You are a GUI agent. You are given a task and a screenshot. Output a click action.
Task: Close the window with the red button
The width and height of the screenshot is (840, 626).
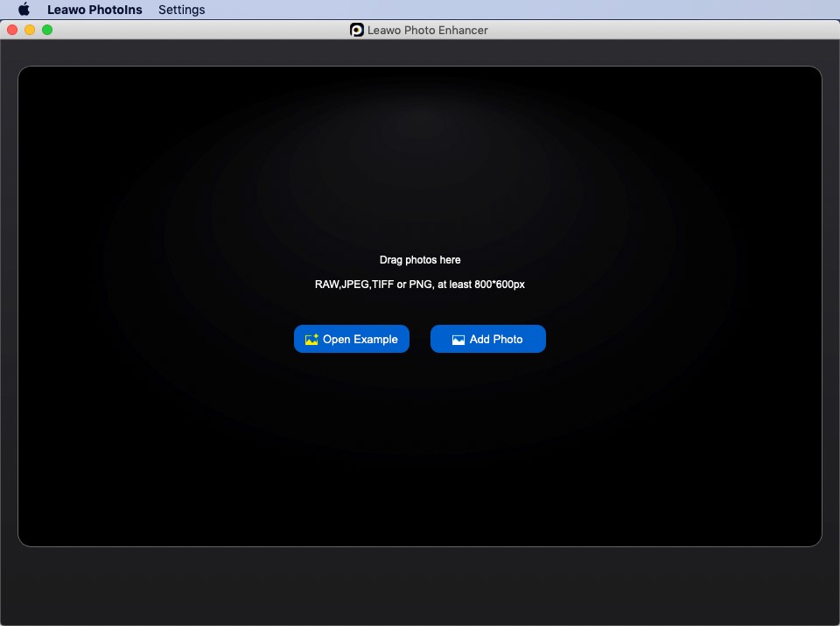(12, 30)
